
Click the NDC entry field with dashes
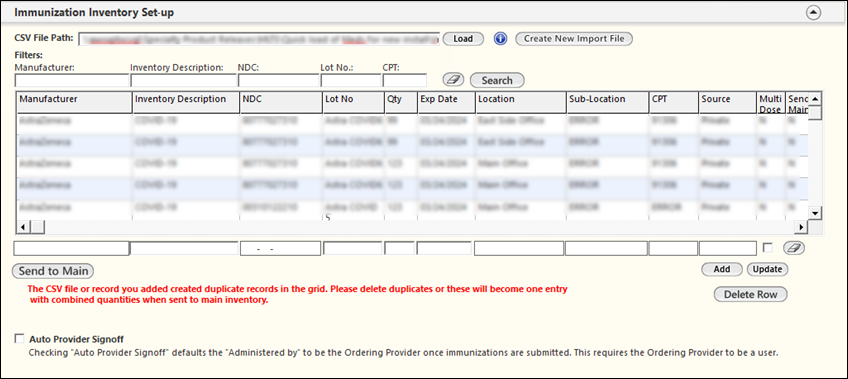pos(280,248)
